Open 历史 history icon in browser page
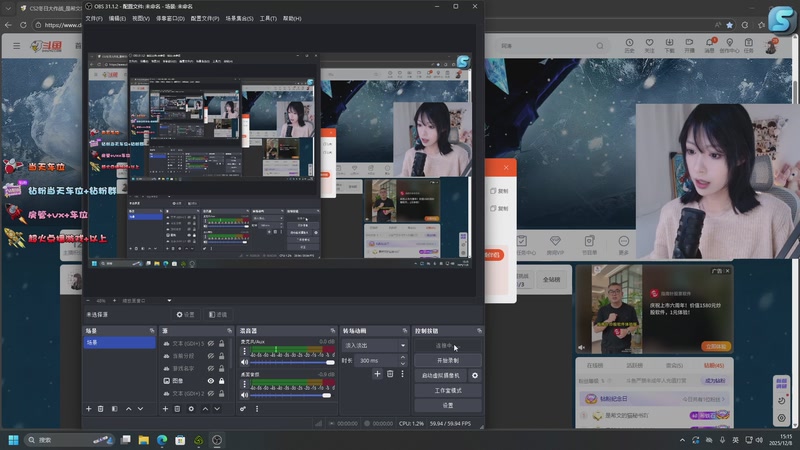The image size is (800, 450). point(630,46)
